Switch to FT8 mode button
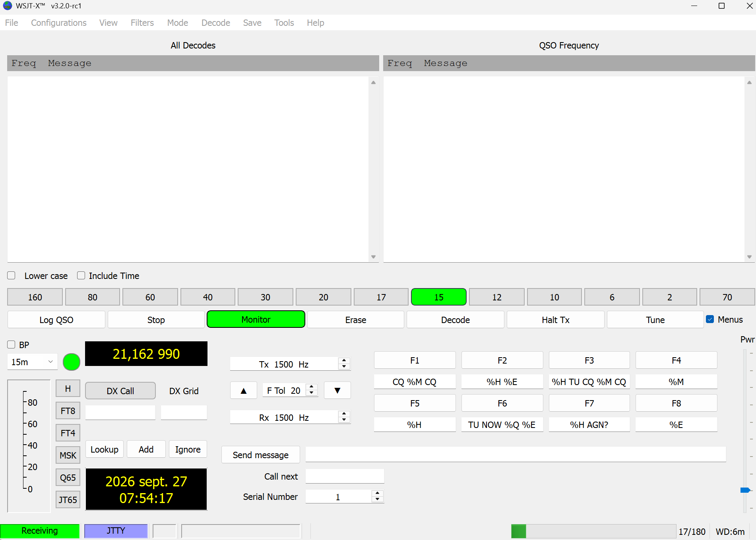The image size is (756, 540). coord(68,411)
